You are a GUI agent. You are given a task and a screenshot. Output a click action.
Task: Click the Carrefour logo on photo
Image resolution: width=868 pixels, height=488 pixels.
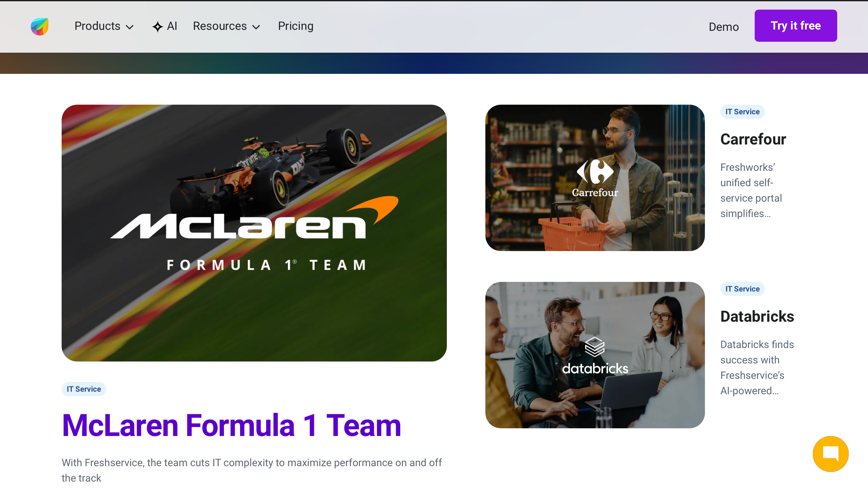[595, 178]
